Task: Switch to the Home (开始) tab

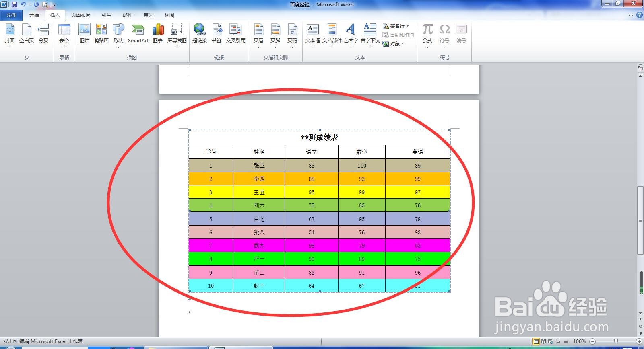Action: pyautogui.click(x=34, y=15)
